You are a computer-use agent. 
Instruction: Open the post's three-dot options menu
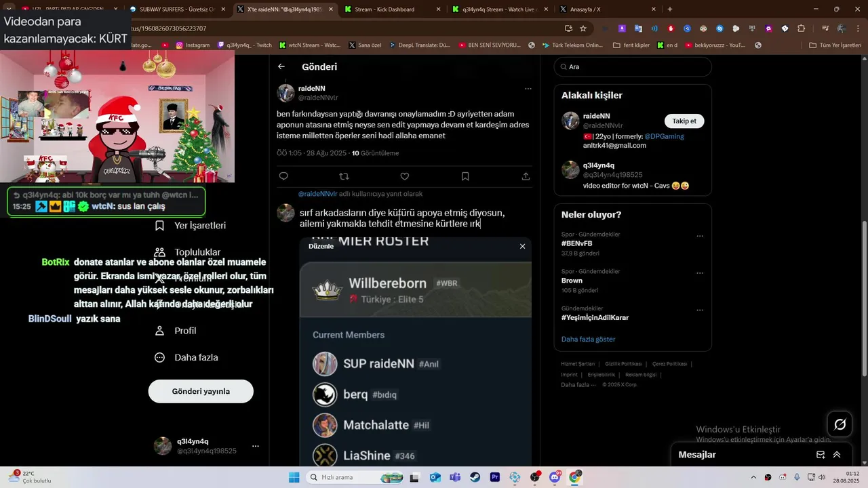click(528, 89)
